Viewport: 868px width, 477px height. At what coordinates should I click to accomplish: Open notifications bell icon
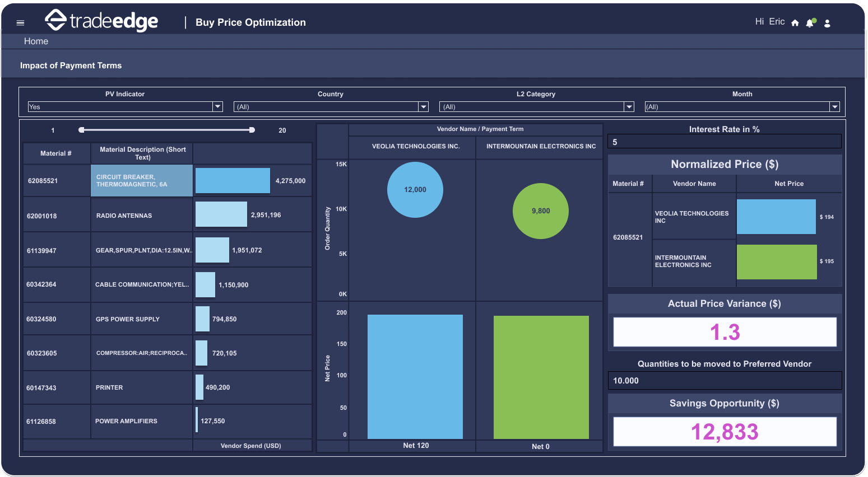(810, 23)
